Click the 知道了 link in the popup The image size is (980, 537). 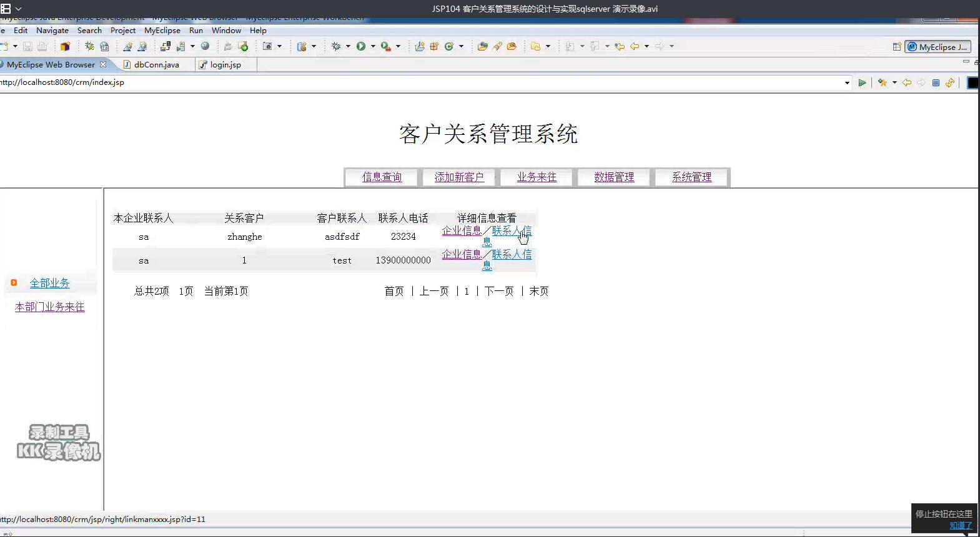click(x=961, y=526)
